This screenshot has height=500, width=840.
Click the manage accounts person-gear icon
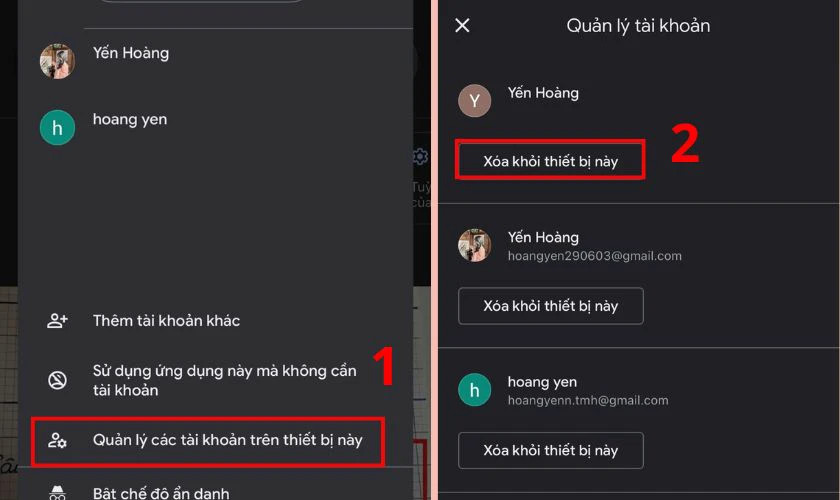point(57,440)
